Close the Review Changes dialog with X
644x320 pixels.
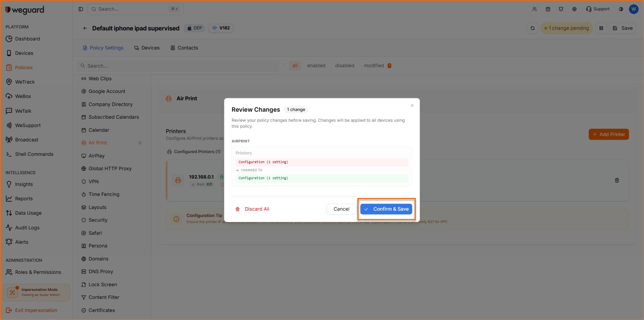click(412, 106)
